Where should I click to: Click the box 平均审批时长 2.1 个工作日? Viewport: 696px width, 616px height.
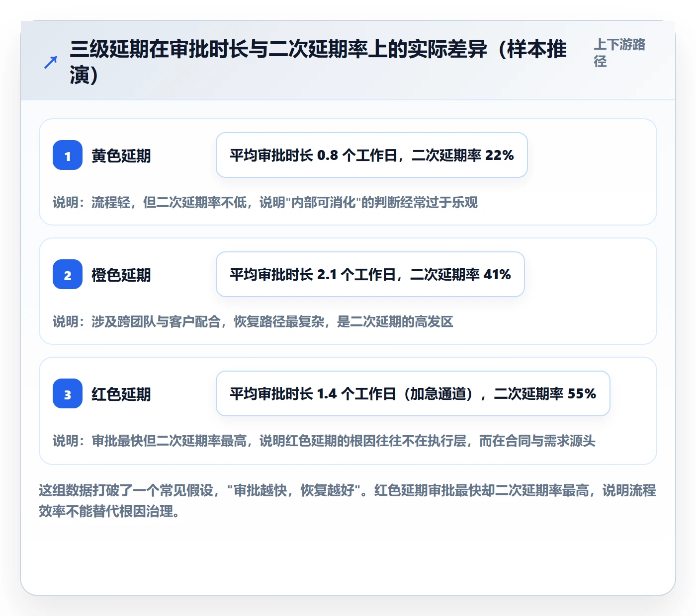pos(370,274)
